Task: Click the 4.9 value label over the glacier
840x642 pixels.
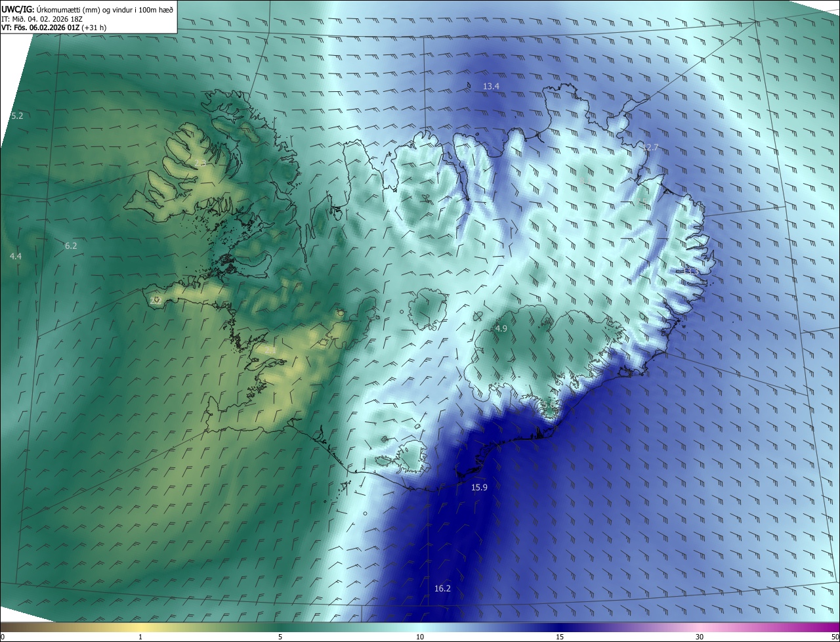Action: click(501, 328)
